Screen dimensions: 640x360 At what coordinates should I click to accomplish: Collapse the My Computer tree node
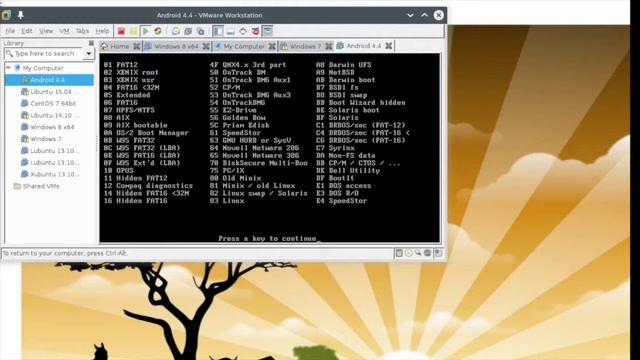click(8, 68)
